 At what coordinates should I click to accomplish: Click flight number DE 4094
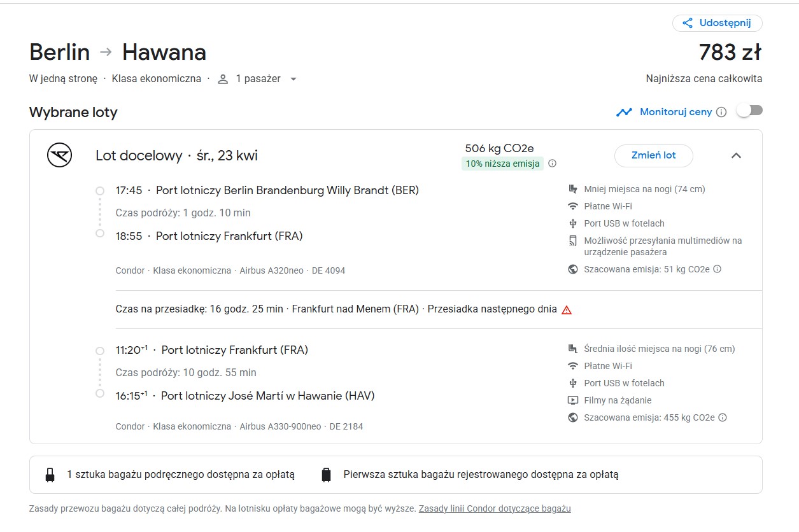coord(329,270)
